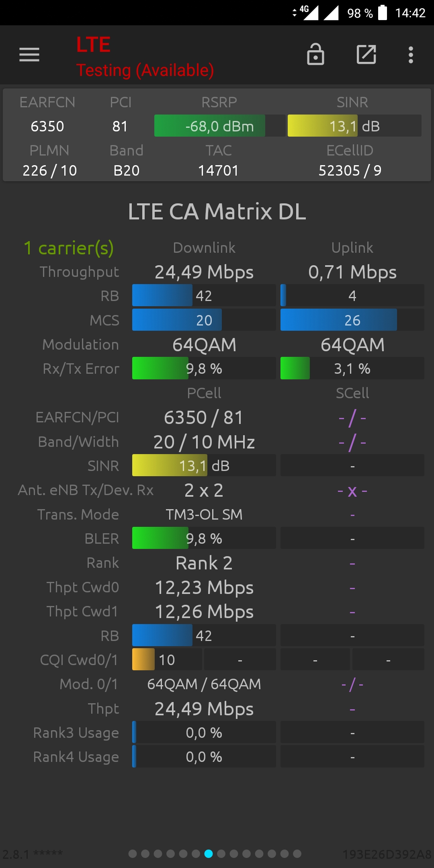Tap the uplink MCS 26 bar

tap(352, 320)
